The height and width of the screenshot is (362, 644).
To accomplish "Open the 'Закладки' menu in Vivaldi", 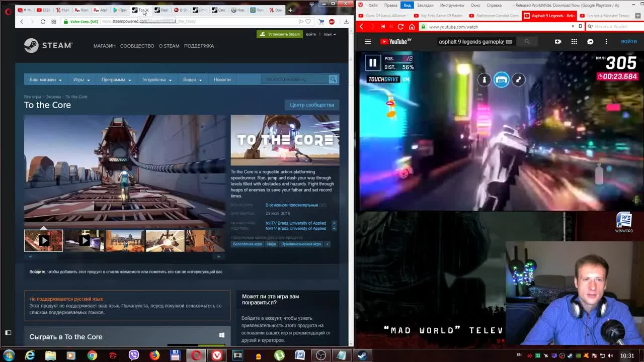I will (425, 5).
